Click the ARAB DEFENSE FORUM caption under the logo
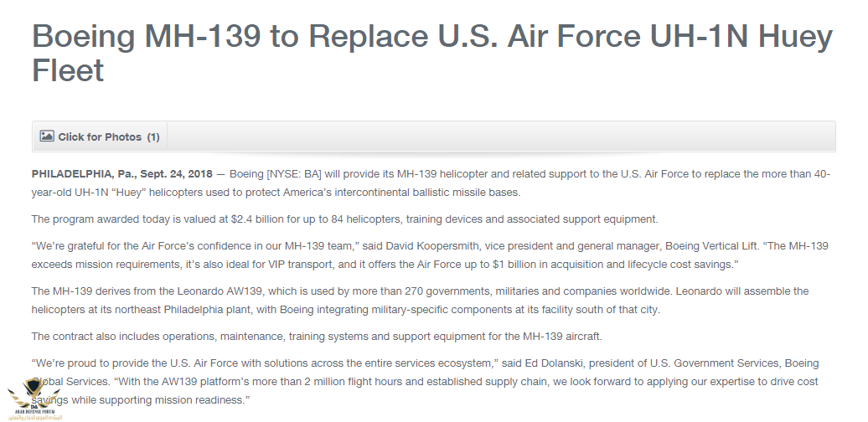 point(34,412)
